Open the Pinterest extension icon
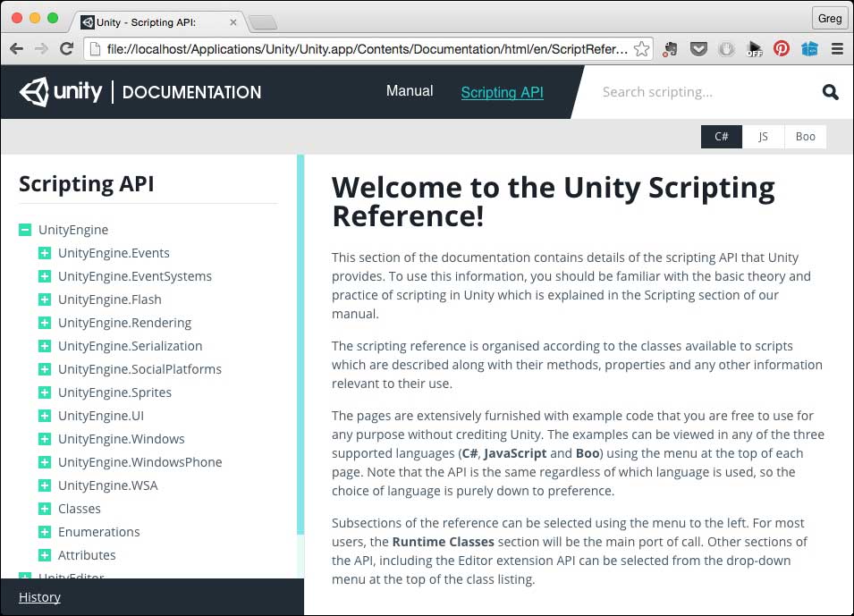Image resolution: width=854 pixels, height=616 pixels. click(x=782, y=49)
